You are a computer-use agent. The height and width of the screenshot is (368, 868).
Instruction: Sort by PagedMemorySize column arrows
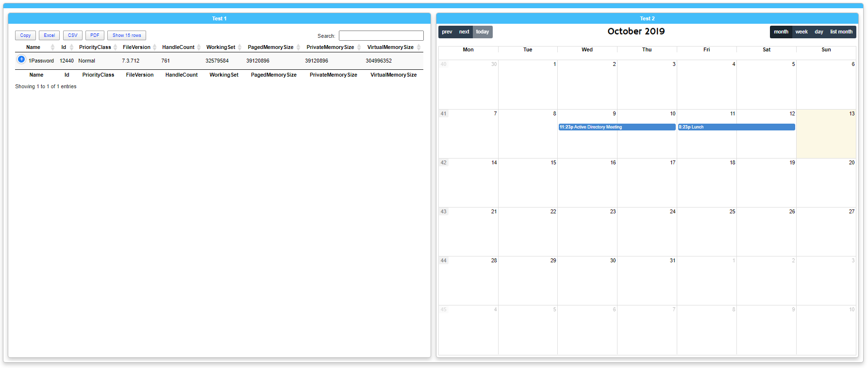point(298,48)
